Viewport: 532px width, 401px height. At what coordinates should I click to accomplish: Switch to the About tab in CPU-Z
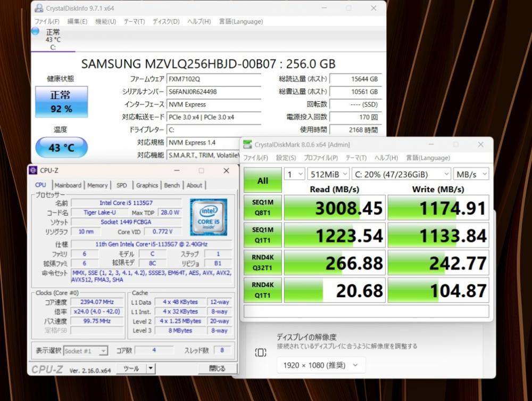194,185
